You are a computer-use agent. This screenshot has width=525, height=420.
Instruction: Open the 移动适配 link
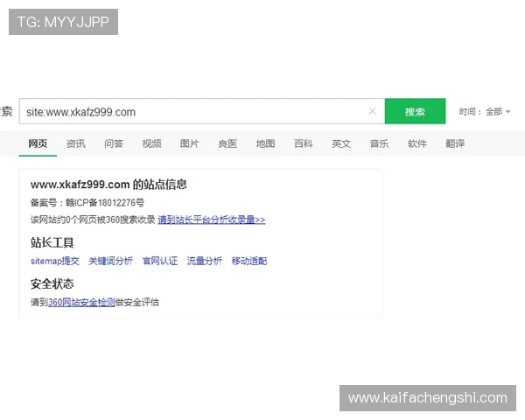[x=249, y=261]
